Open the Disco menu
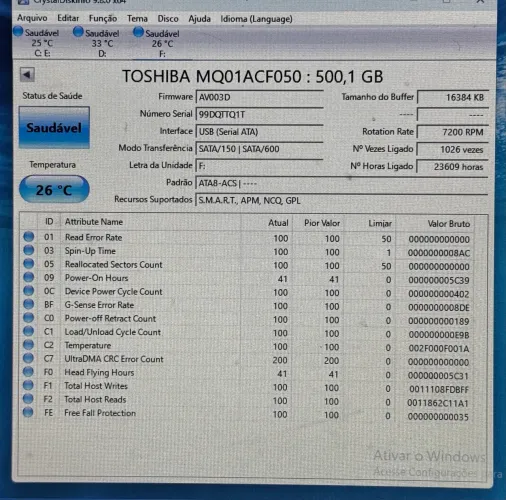506x500 pixels. (x=168, y=19)
